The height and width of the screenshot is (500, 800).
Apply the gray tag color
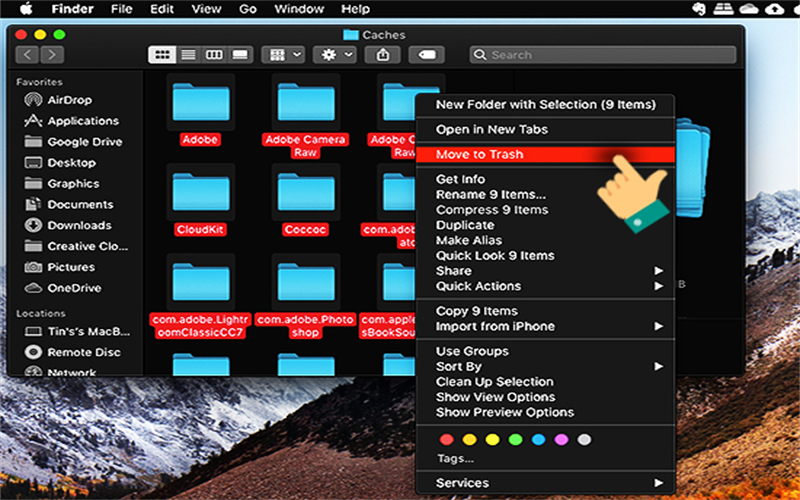[x=585, y=440]
